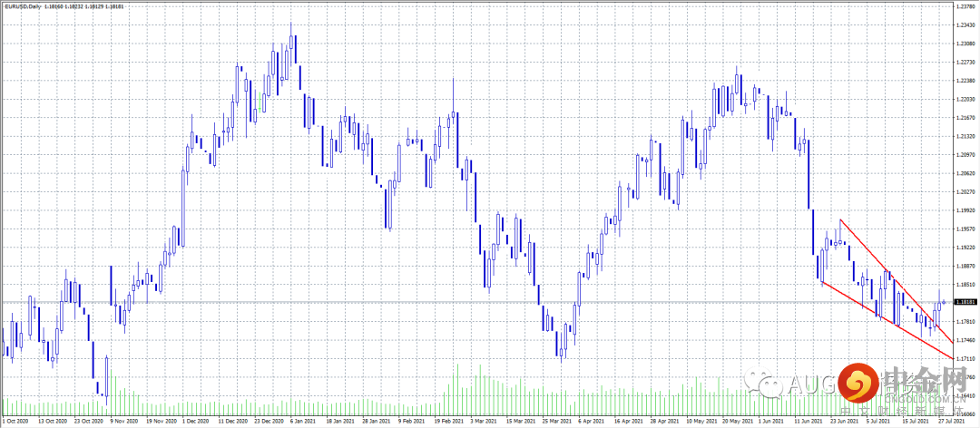Click the lower red trendline of the wedge
This screenshot has width=980, height=428.
coord(887,320)
